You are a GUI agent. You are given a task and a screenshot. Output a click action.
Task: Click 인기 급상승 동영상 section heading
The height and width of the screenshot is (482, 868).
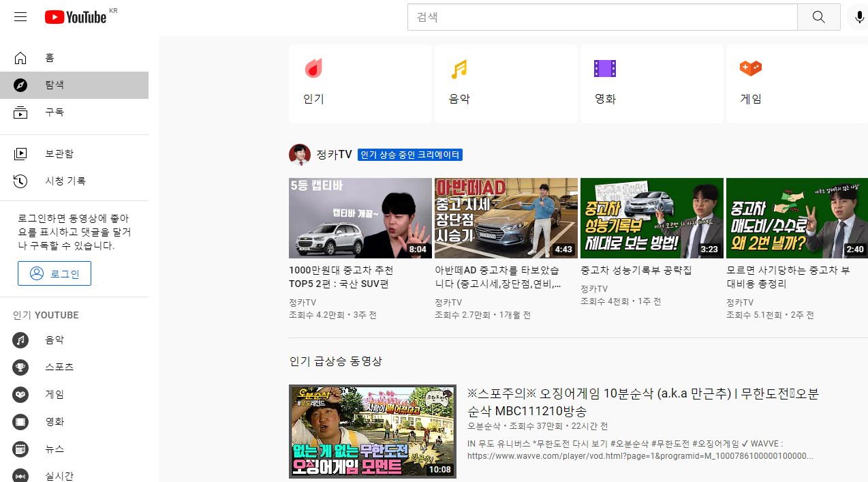(x=336, y=361)
